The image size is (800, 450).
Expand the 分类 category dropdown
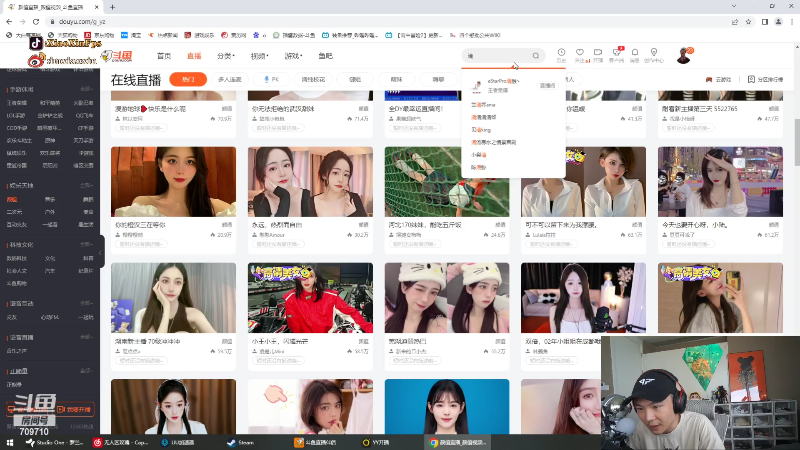(x=226, y=56)
